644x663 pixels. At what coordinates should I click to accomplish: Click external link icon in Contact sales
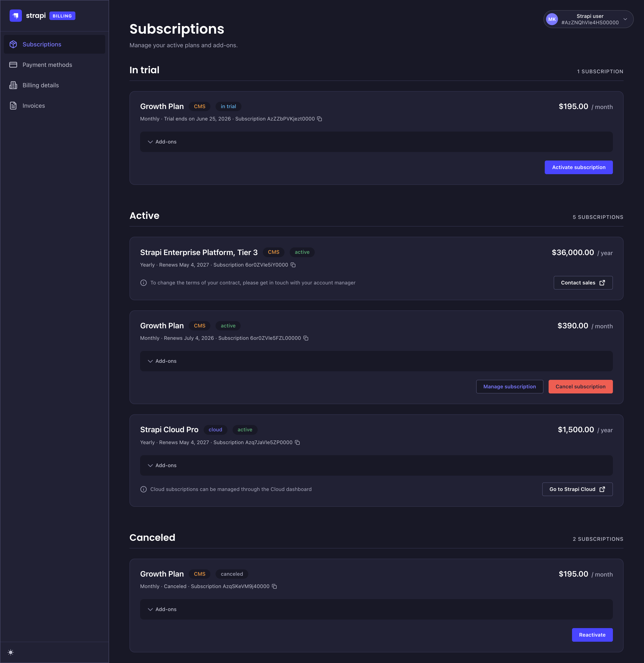pyautogui.click(x=602, y=283)
